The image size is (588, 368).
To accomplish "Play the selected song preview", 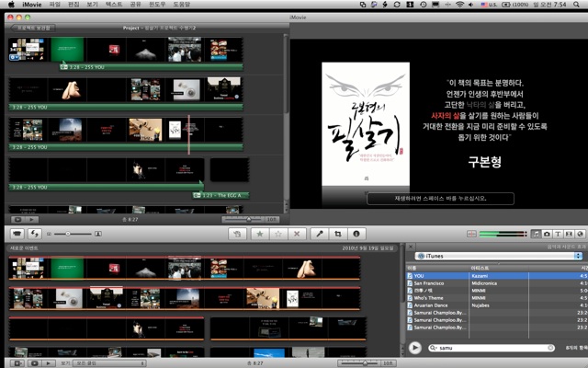I will pyautogui.click(x=414, y=348).
